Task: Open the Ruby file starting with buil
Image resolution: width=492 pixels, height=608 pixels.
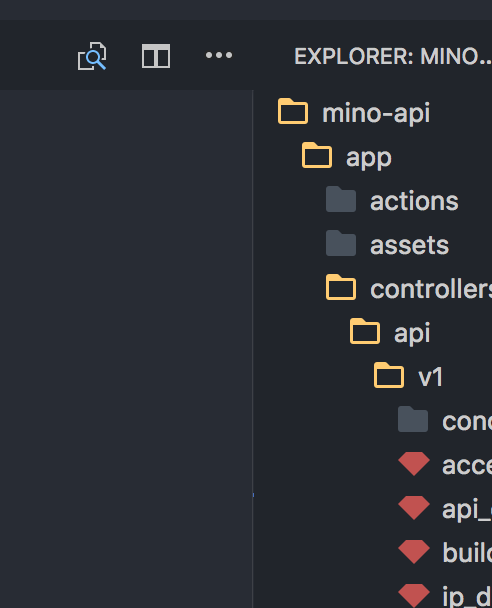Action: (x=467, y=552)
